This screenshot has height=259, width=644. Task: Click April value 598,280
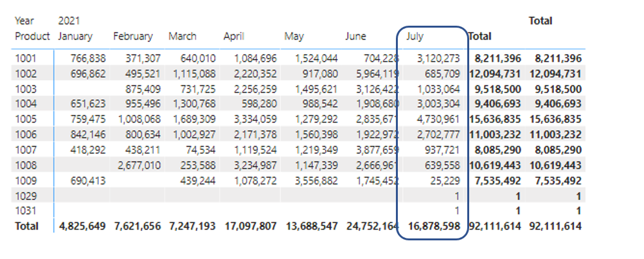[260, 104]
